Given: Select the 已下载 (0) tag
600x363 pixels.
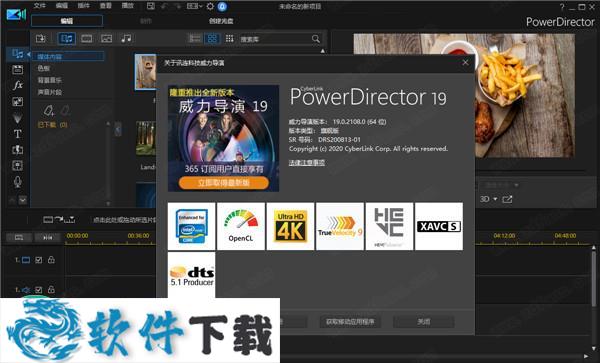Looking at the screenshot, I should 52,125.
